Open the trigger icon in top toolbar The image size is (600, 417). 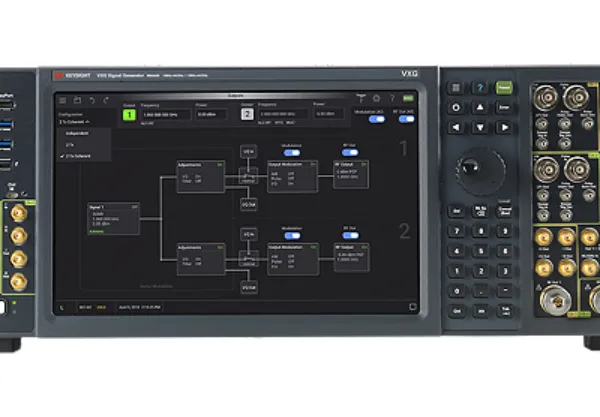pos(361,98)
